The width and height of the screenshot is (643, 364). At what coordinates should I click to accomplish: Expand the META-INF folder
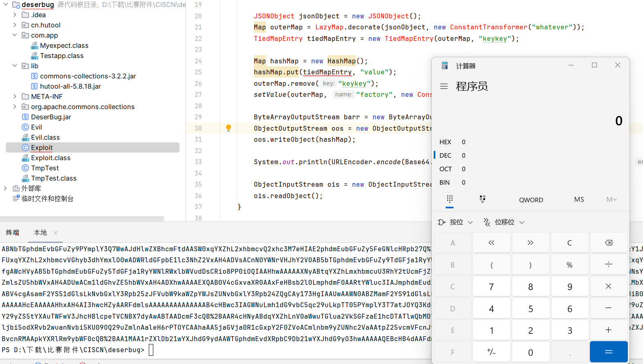click(15, 96)
